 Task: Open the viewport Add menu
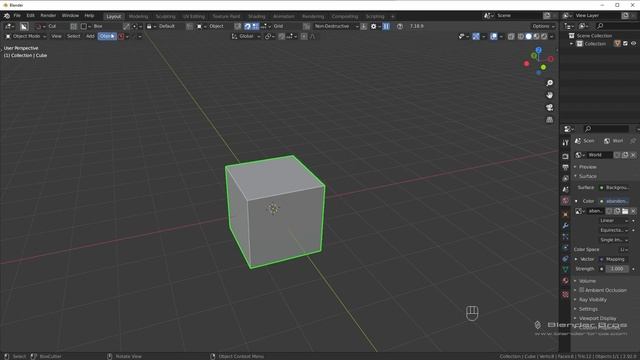(90, 36)
